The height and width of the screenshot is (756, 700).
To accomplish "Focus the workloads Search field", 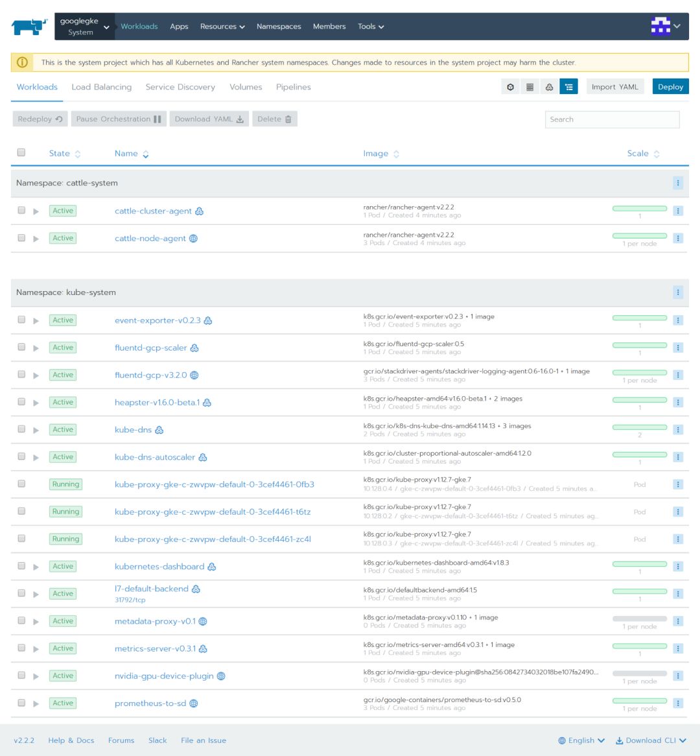I will coord(612,119).
